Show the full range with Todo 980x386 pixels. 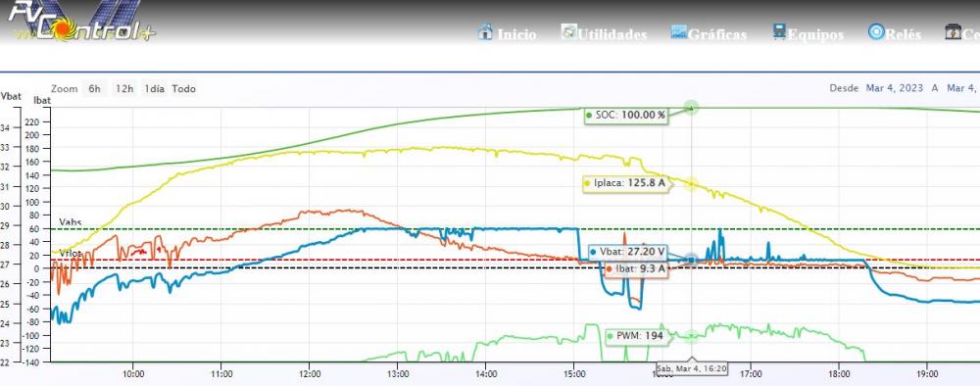(184, 89)
